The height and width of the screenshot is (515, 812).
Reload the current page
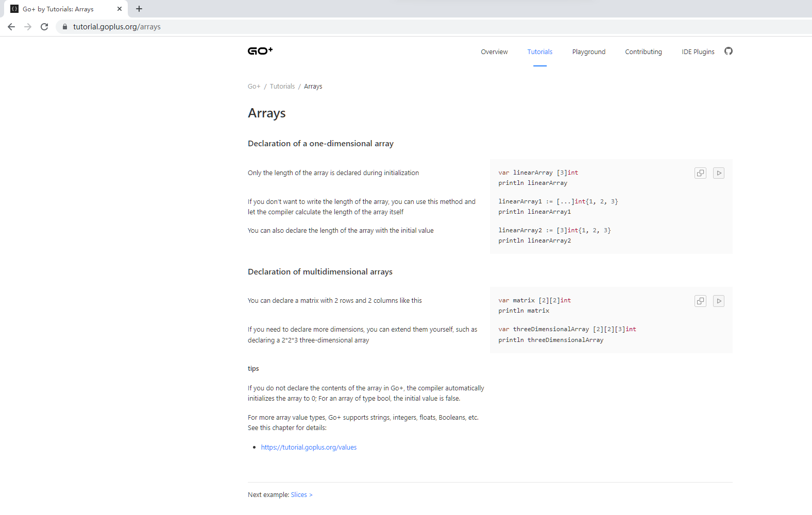[x=44, y=27]
